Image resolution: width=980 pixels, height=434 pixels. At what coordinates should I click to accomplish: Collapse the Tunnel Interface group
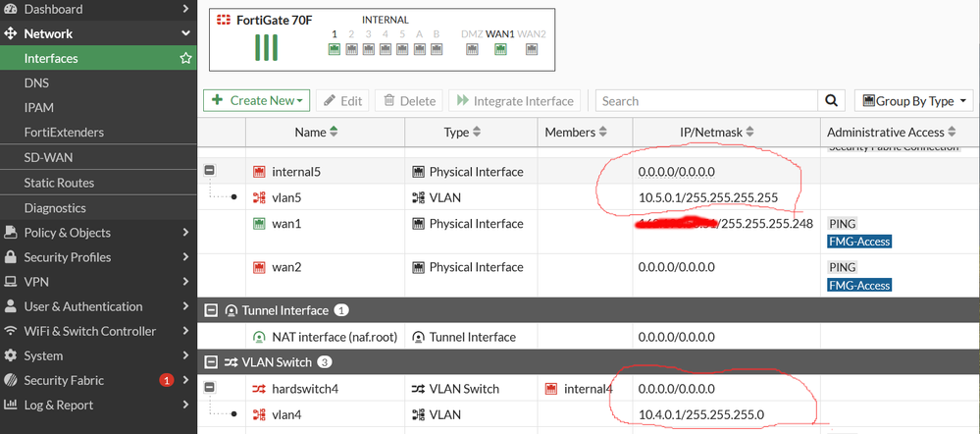click(x=211, y=310)
